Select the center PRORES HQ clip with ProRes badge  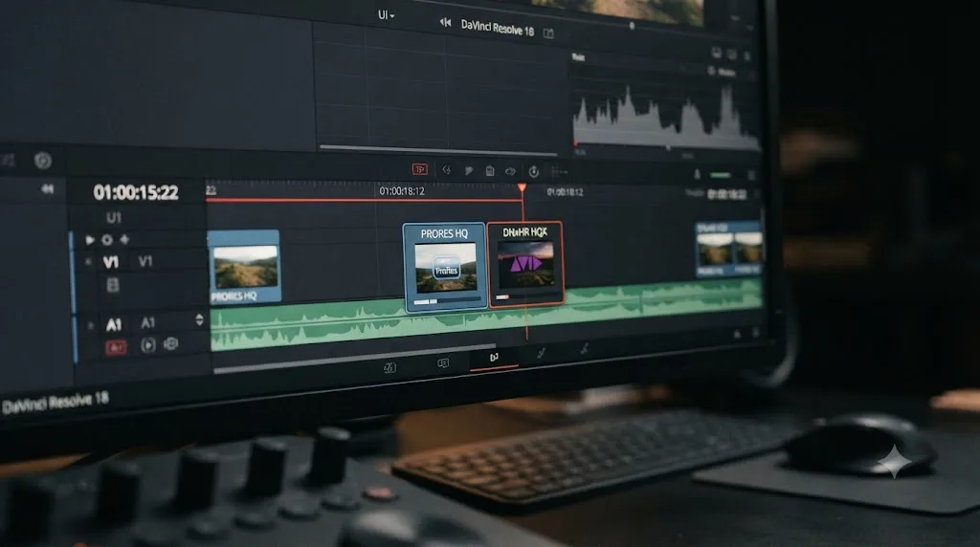444,267
